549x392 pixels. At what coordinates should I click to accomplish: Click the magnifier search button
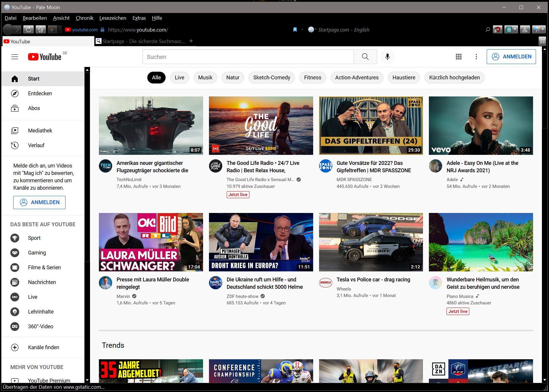(365, 57)
